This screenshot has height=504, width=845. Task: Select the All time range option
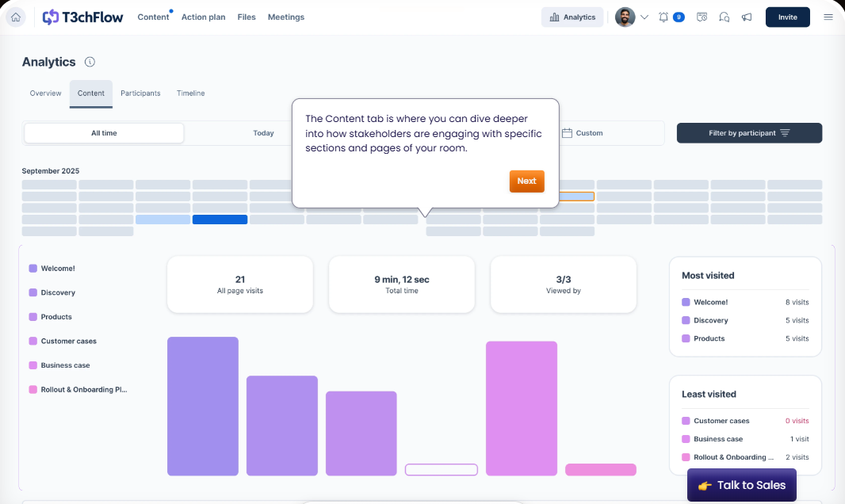pyautogui.click(x=104, y=133)
